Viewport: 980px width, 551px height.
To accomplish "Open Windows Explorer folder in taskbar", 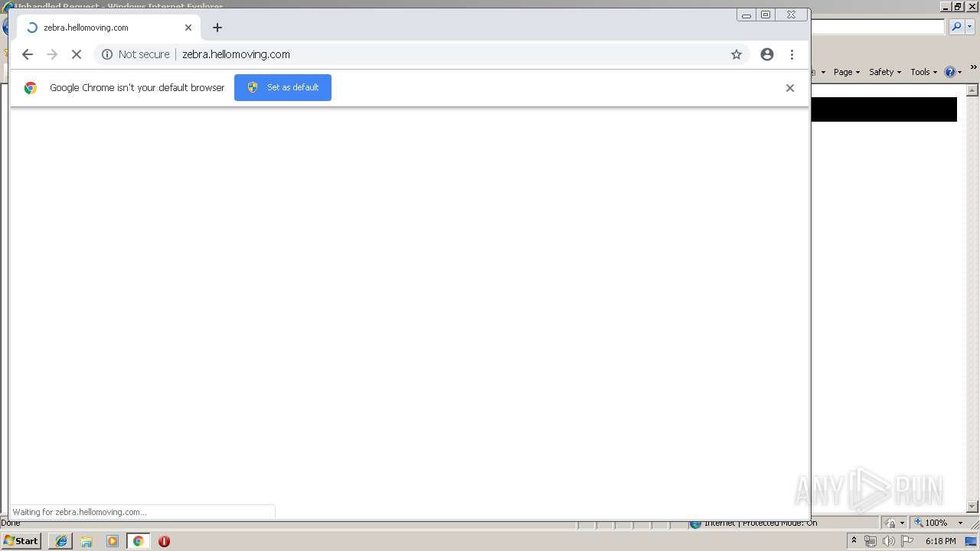I will pyautogui.click(x=87, y=541).
